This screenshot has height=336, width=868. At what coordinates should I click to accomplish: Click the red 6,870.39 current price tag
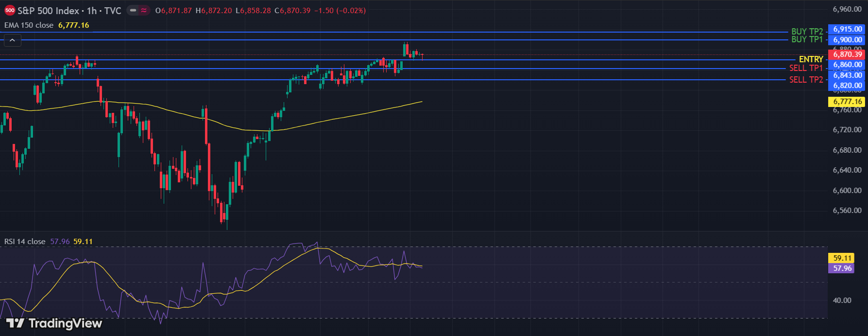tap(847, 54)
